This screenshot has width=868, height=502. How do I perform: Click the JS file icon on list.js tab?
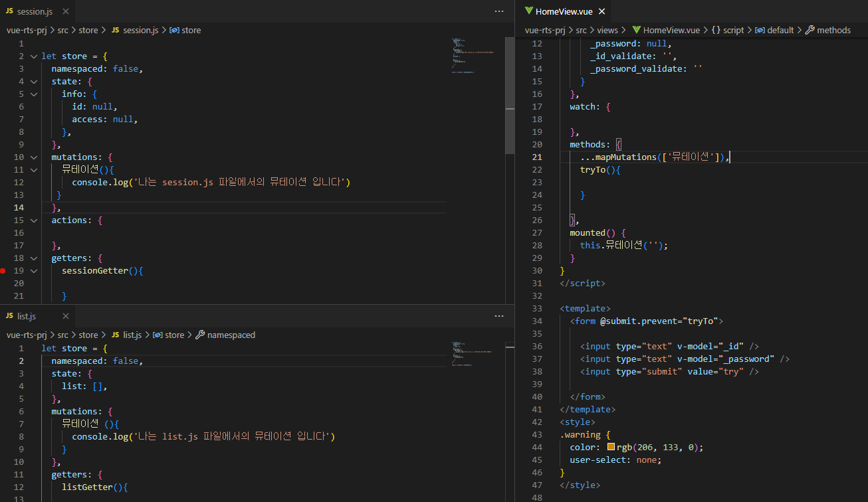click(x=9, y=316)
